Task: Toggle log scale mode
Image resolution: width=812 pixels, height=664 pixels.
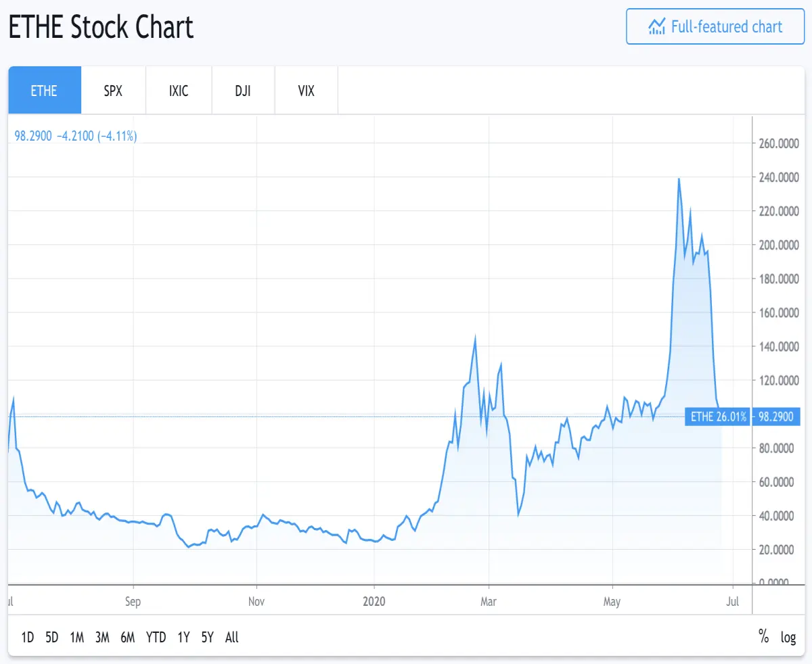Action: coord(788,637)
